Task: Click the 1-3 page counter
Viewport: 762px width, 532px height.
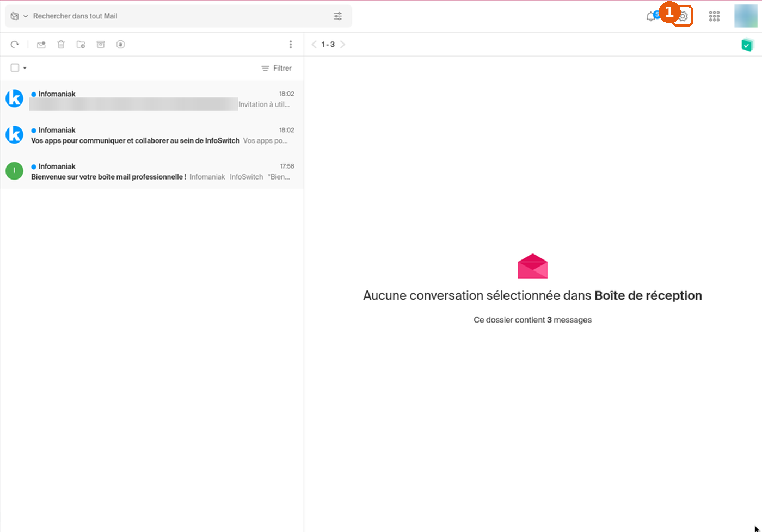Action: (x=328, y=45)
